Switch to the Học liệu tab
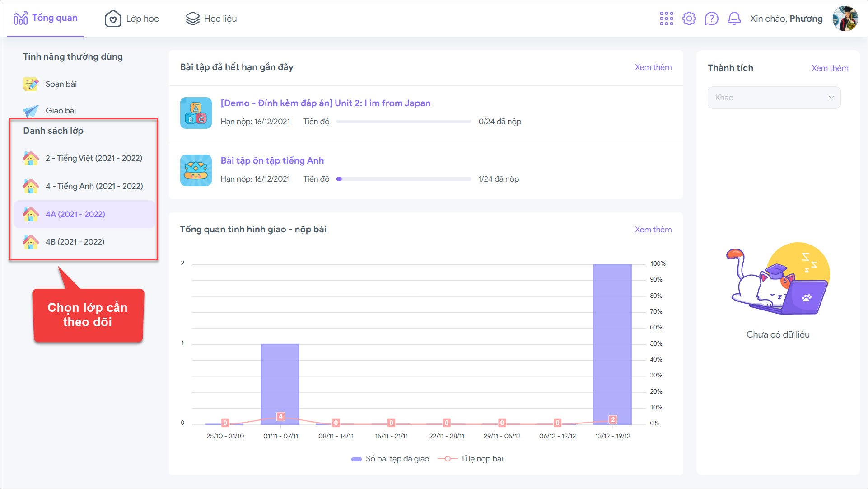868x489 pixels. click(211, 19)
